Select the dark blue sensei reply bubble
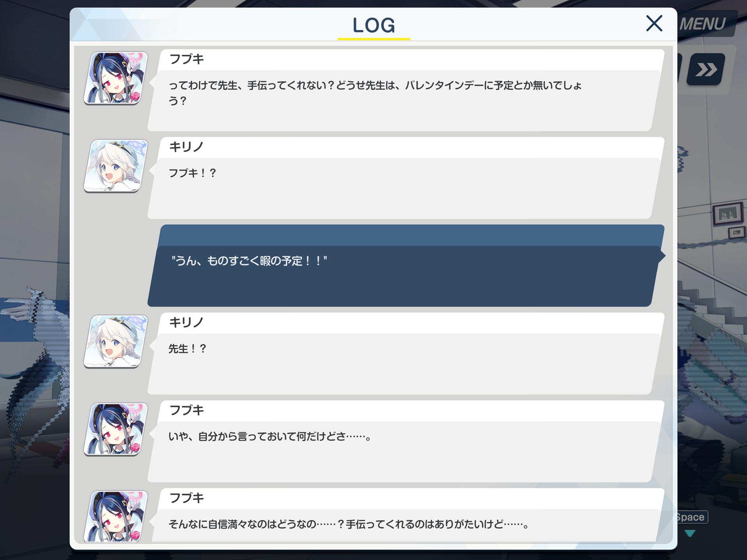 click(x=406, y=266)
